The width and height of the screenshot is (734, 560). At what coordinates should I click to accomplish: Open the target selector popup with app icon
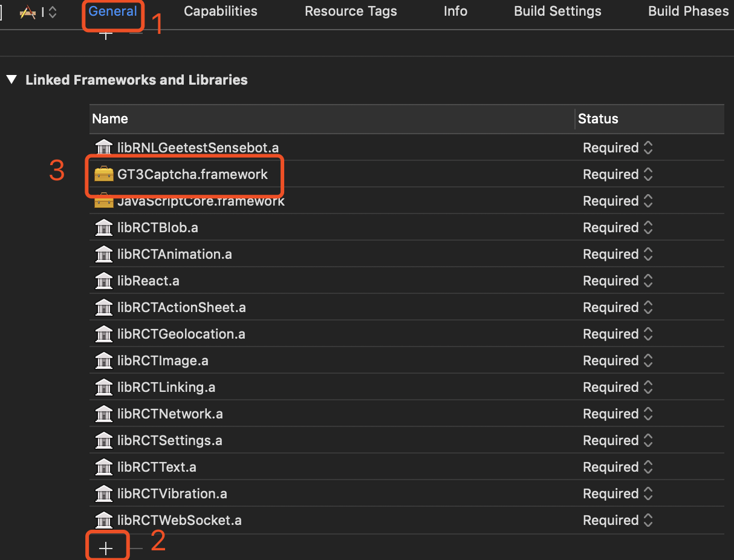click(38, 12)
